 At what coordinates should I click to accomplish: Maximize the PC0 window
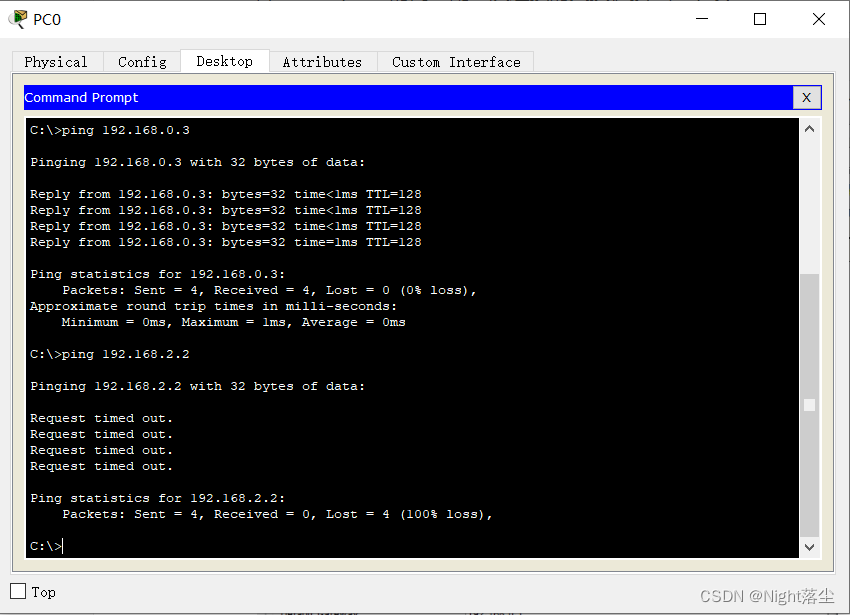[x=760, y=19]
